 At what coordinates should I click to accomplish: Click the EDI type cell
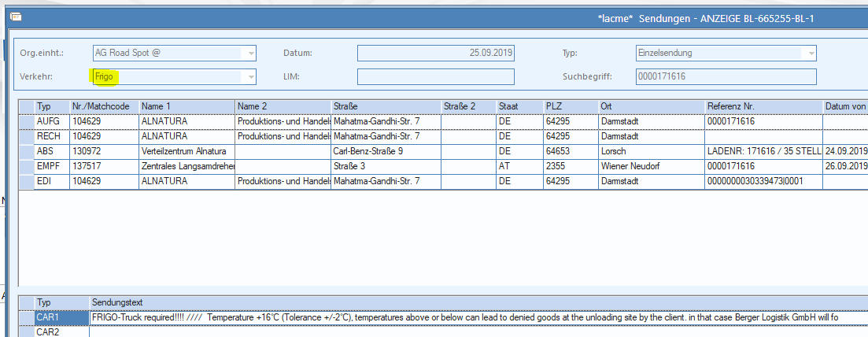tap(52, 181)
